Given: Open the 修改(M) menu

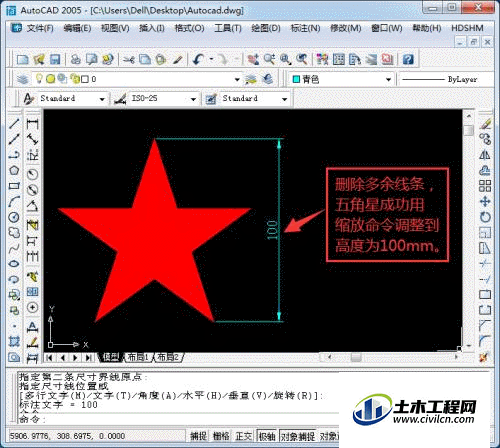Looking at the screenshot, I should 345,28.
